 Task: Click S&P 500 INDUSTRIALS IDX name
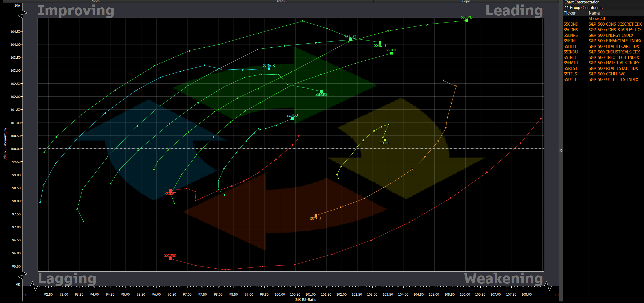coord(614,52)
